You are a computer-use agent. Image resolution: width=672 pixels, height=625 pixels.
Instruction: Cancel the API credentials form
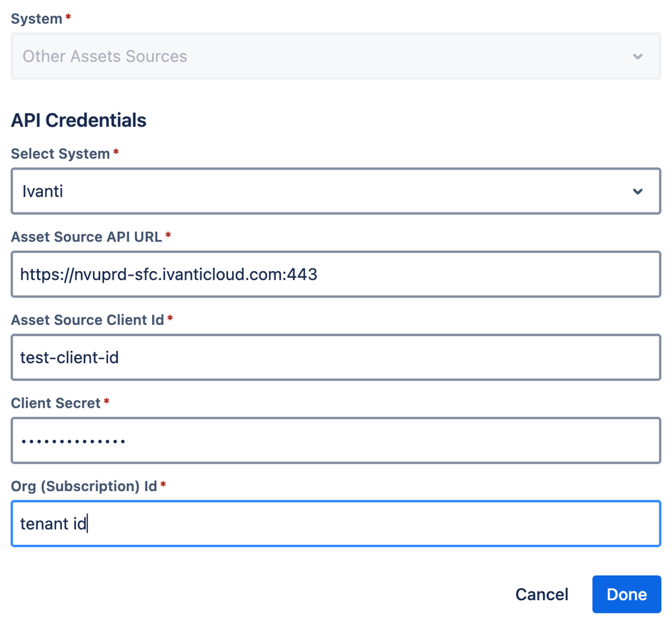tap(542, 594)
